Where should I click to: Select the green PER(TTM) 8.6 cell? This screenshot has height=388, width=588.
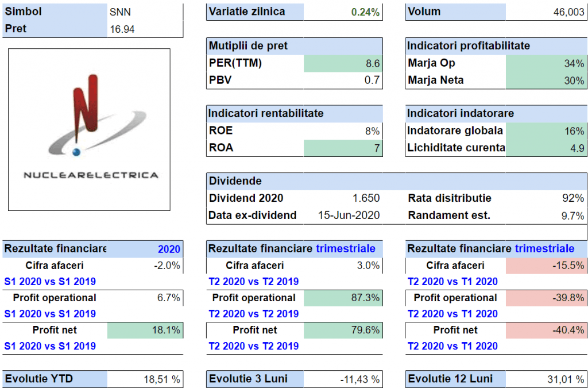point(342,63)
